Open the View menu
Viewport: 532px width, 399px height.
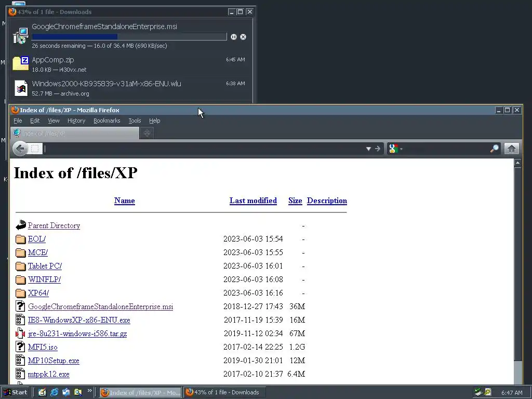point(54,121)
